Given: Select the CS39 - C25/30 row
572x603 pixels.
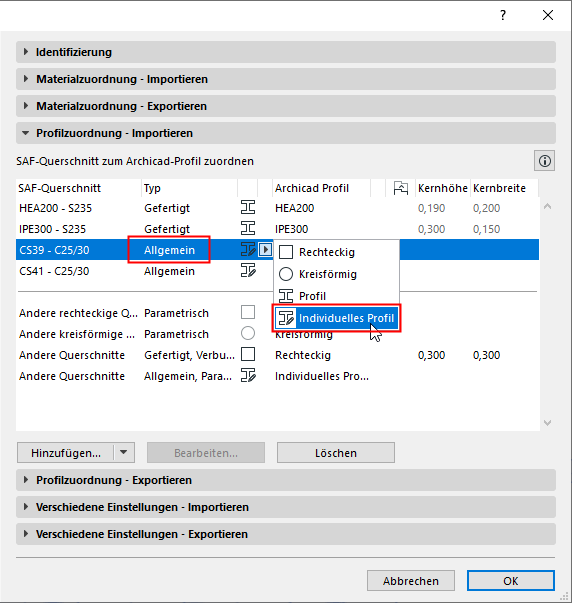Looking at the screenshot, I should 277,250.
